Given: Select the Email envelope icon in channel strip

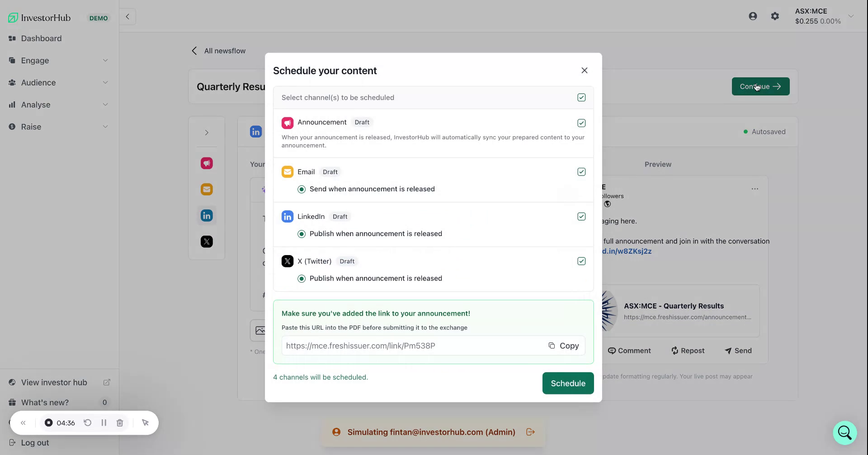Looking at the screenshot, I should 207,189.
